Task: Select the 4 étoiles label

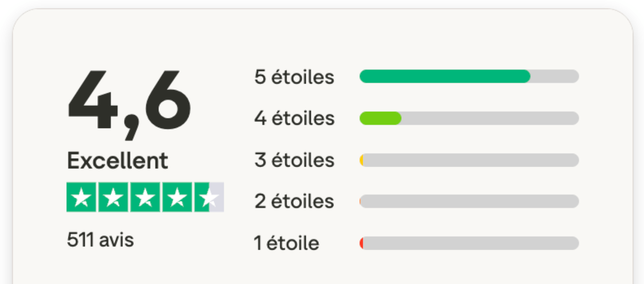Action: 294,118
